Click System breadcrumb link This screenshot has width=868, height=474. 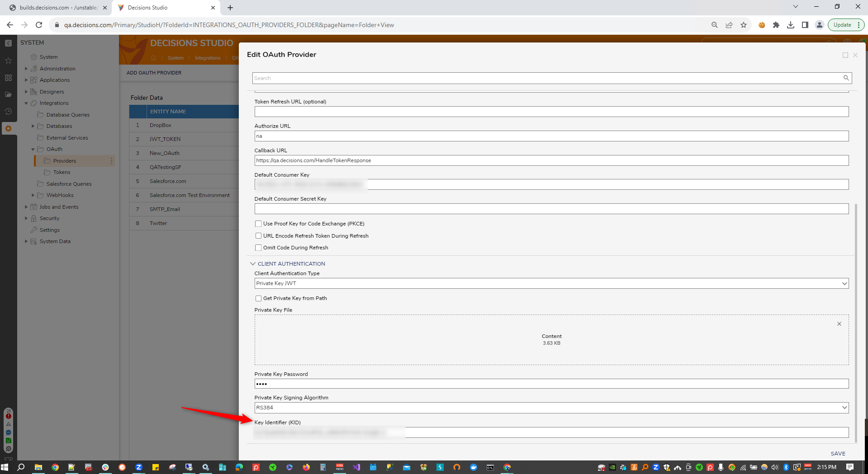pos(175,58)
